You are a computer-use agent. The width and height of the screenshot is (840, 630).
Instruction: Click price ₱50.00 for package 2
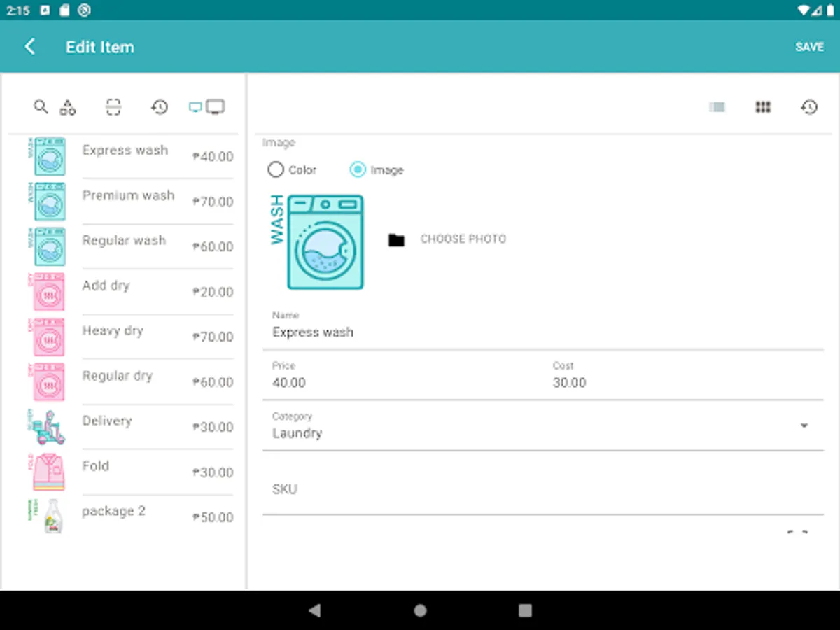(213, 518)
